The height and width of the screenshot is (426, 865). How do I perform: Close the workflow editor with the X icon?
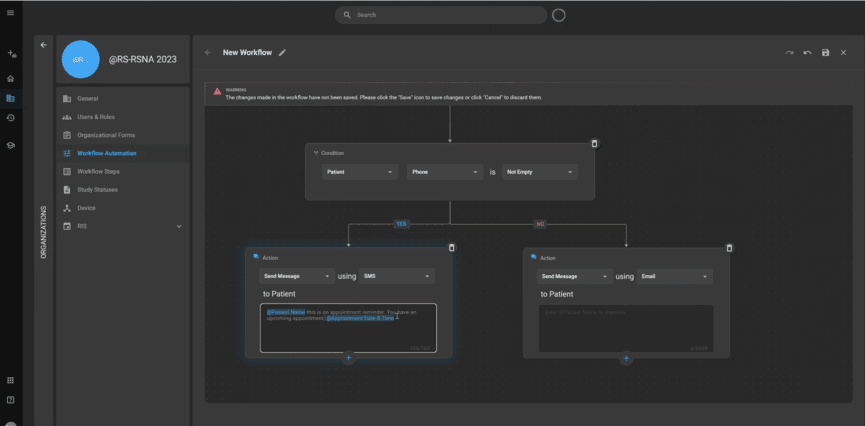point(843,52)
